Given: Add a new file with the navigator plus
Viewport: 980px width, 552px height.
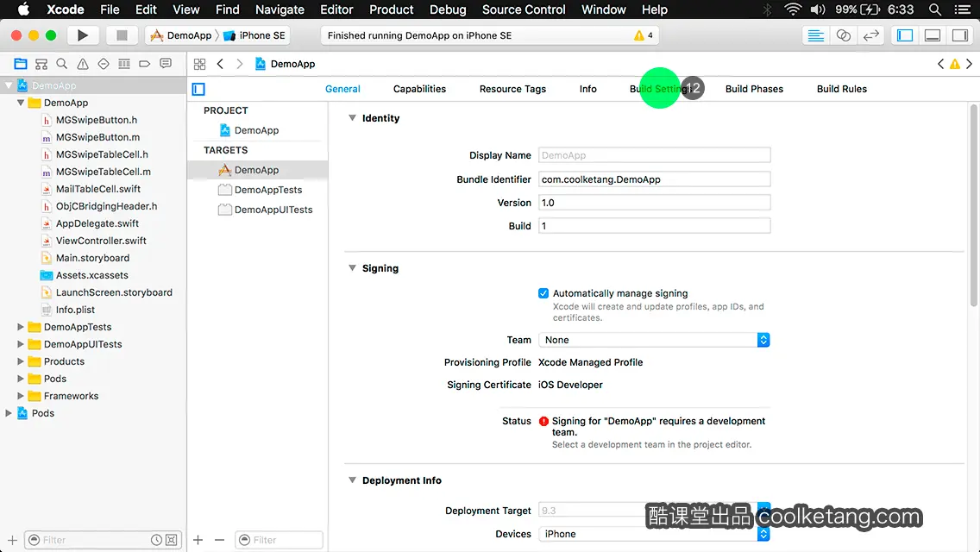Looking at the screenshot, I should [x=12, y=540].
